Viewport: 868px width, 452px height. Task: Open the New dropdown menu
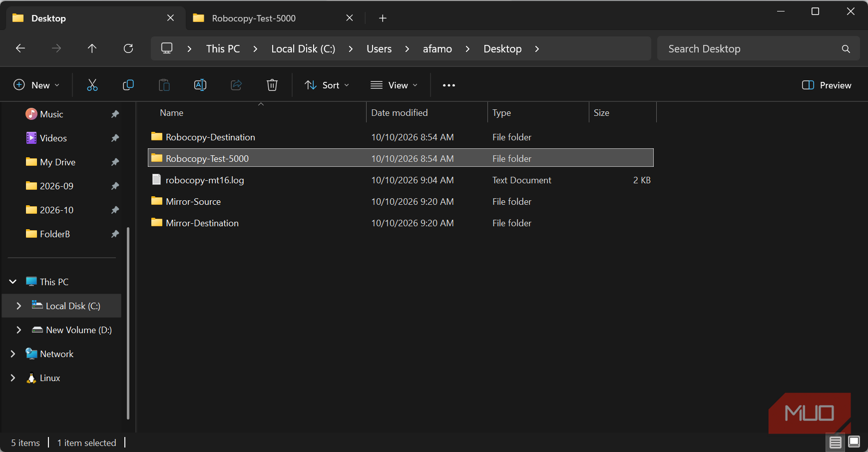click(36, 85)
